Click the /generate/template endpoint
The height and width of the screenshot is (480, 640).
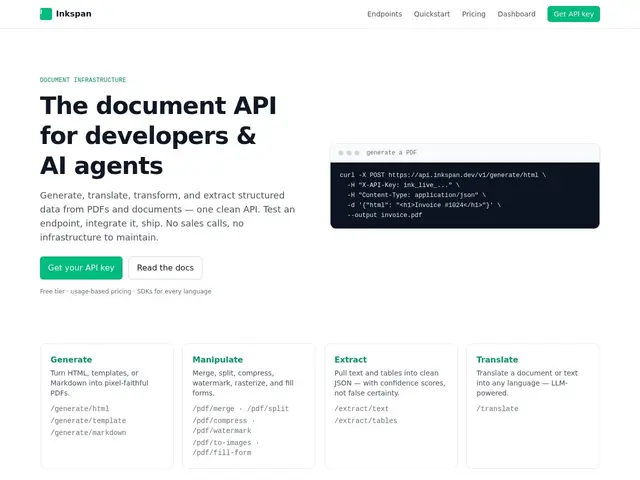coord(88,420)
